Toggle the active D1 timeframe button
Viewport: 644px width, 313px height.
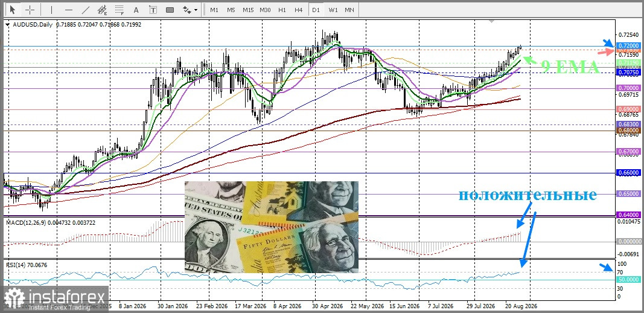click(316, 10)
